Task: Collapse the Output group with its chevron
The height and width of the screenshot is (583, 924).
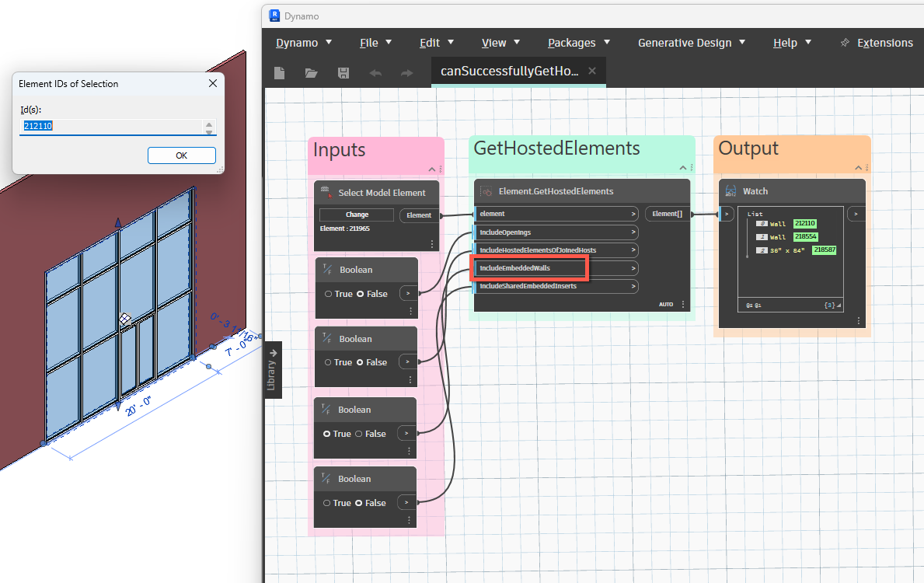Action: point(859,168)
